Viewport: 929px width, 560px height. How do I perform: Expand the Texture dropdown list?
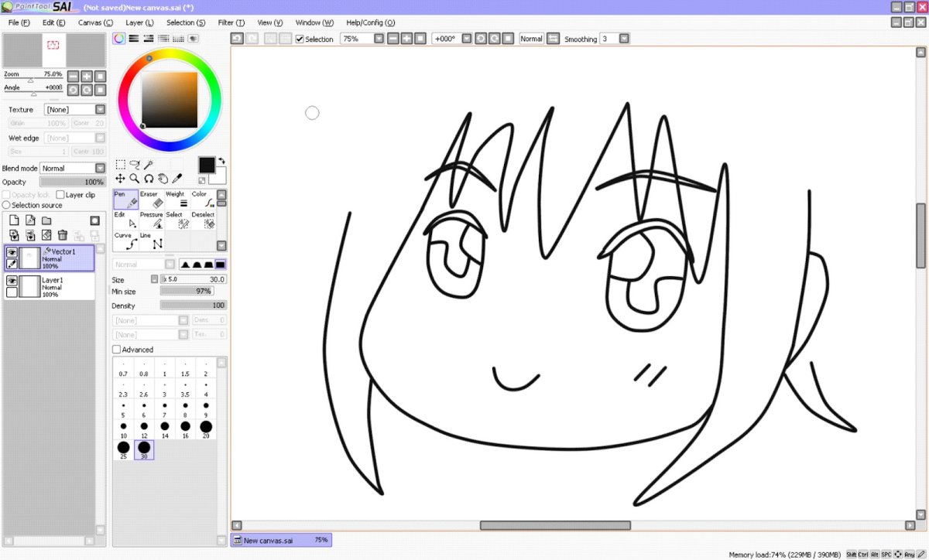tap(100, 110)
